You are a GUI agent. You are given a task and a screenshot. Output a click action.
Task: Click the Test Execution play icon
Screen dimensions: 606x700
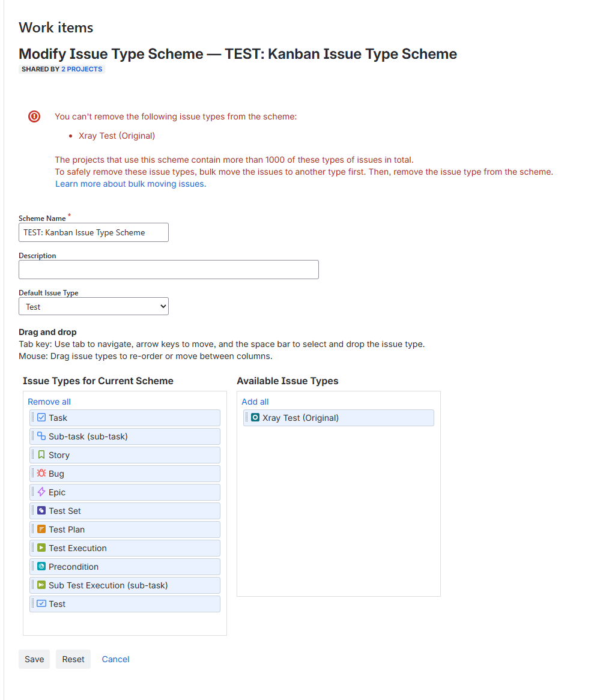click(x=41, y=548)
